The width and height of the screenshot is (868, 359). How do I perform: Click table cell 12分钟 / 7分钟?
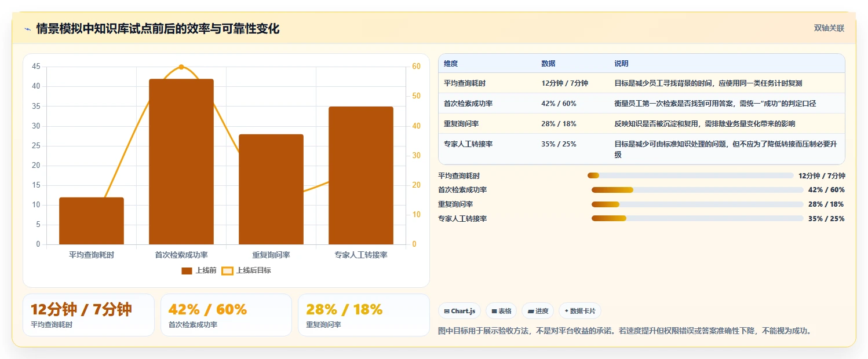pos(564,83)
